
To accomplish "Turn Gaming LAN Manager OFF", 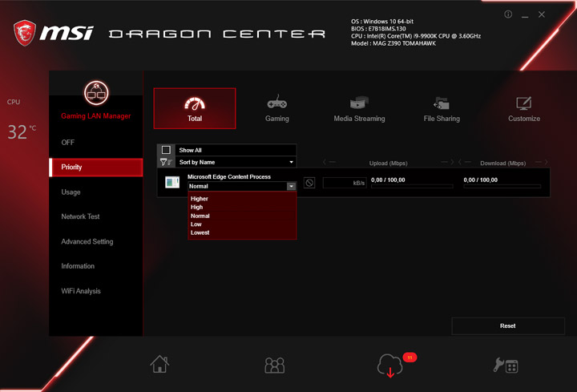I will (67, 143).
